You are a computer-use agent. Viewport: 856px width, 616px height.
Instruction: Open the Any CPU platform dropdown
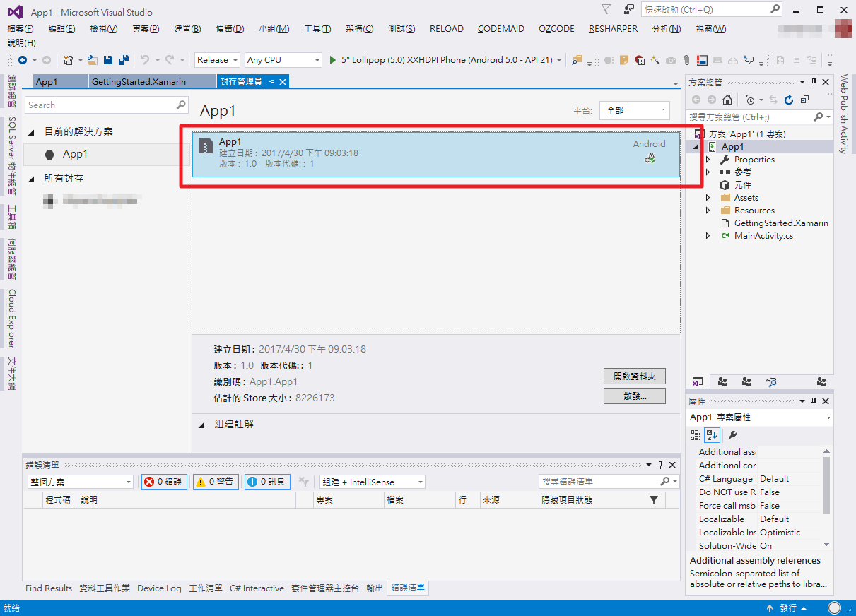(283, 60)
